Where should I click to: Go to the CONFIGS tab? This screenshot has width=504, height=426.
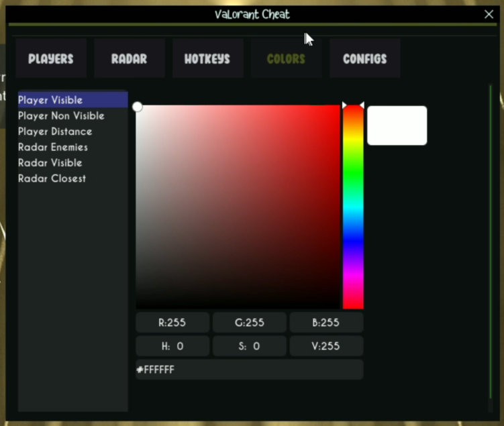point(365,58)
